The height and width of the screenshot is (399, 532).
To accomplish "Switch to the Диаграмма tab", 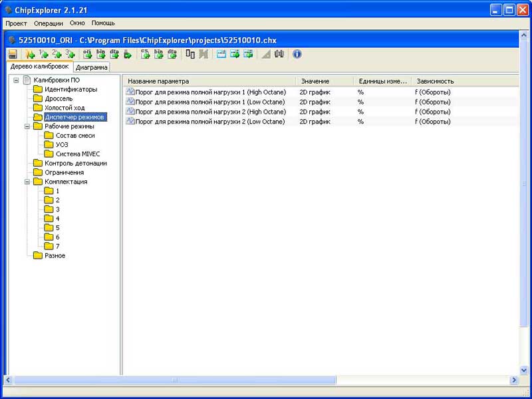I will 92,67.
